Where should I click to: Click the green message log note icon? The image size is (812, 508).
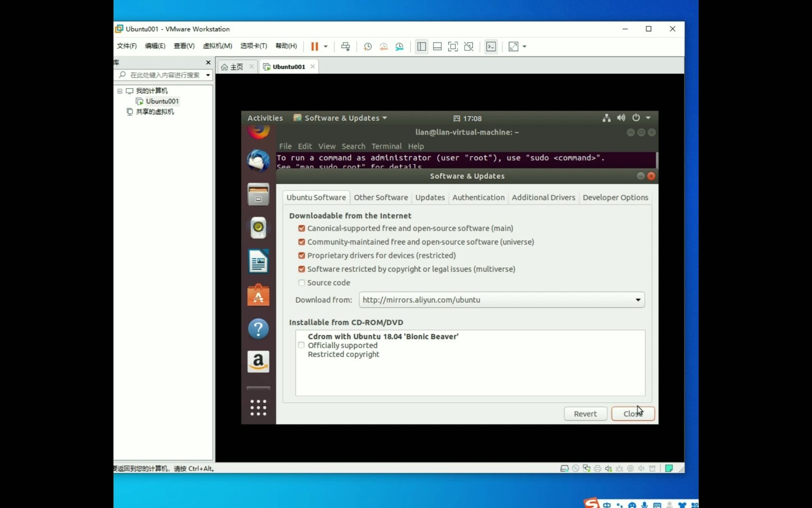pyautogui.click(x=669, y=468)
